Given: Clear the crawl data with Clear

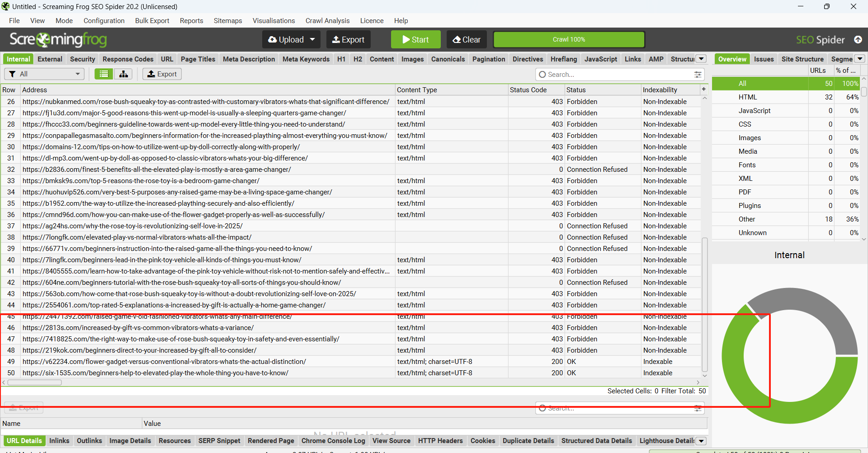Looking at the screenshot, I should pyautogui.click(x=467, y=40).
